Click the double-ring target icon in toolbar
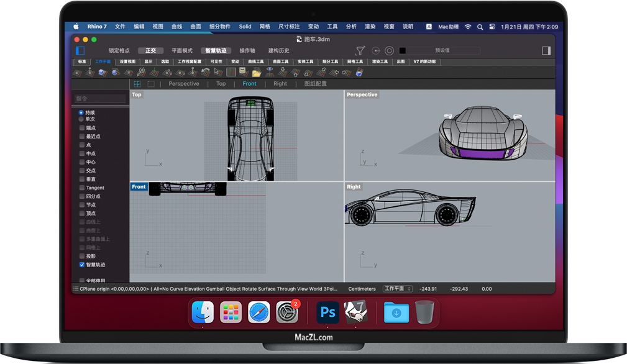The width and height of the screenshot is (627, 364). [x=390, y=50]
